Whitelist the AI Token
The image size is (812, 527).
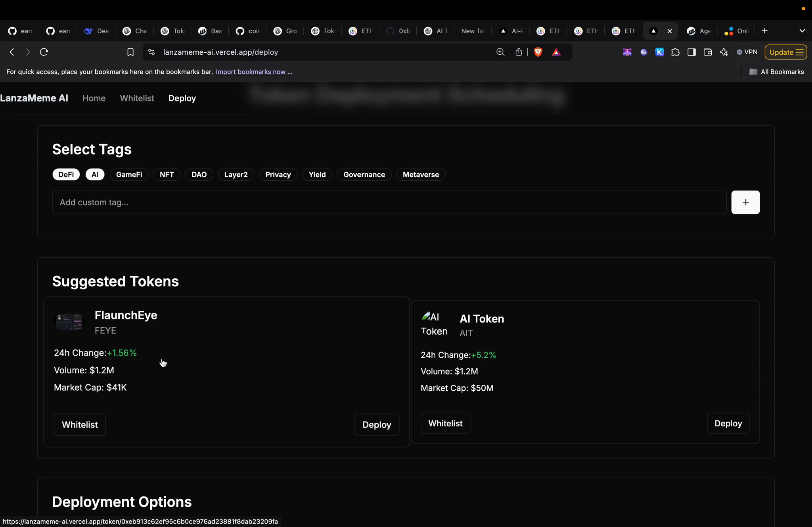coord(445,423)
